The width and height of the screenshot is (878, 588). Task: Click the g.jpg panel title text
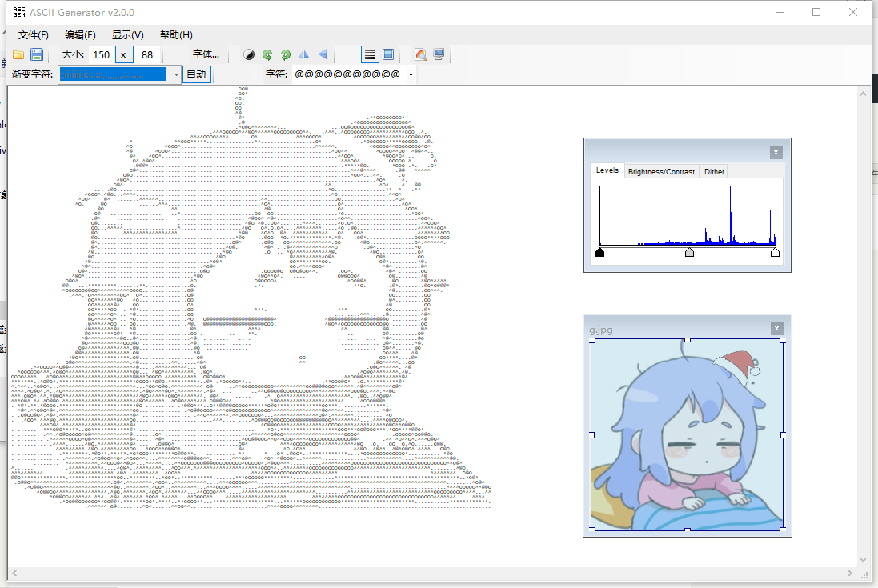(600, 330)
